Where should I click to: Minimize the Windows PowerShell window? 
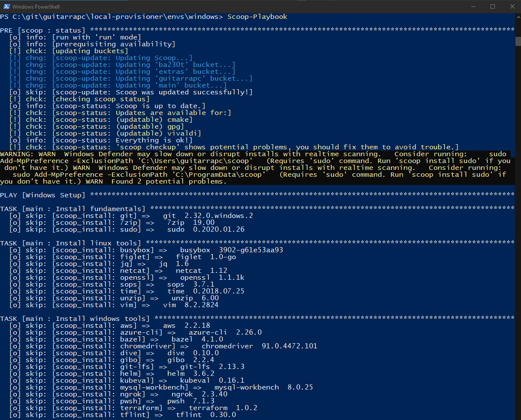pos(473,6)
